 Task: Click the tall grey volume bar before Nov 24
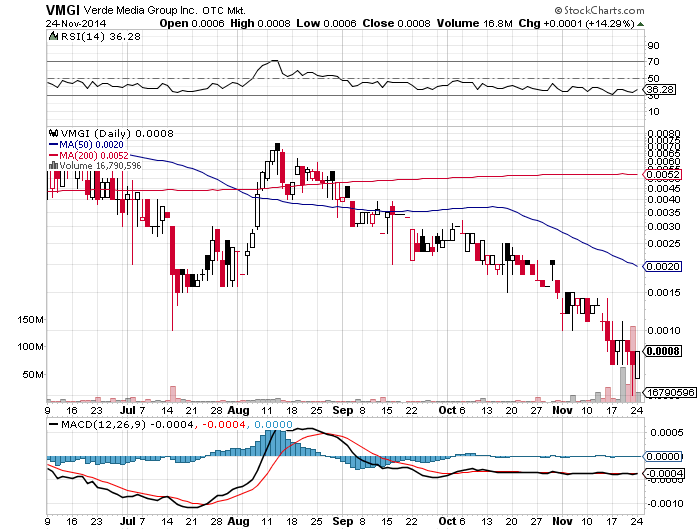pyautogui.click(x=623, y=384)
